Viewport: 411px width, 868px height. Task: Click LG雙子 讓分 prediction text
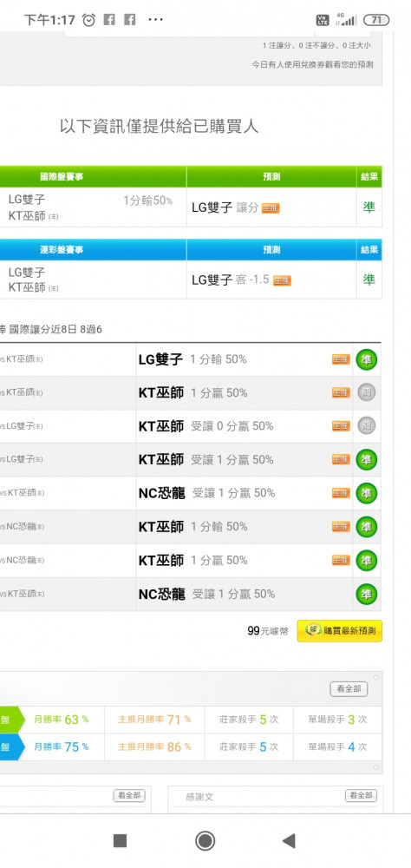225,207
